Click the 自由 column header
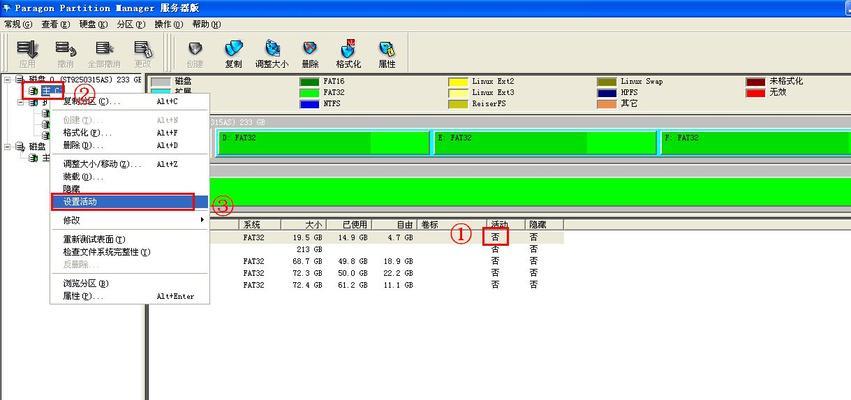The width and height of the screenshot is (851, 400). pyautogui.click(x=394, y=224)
